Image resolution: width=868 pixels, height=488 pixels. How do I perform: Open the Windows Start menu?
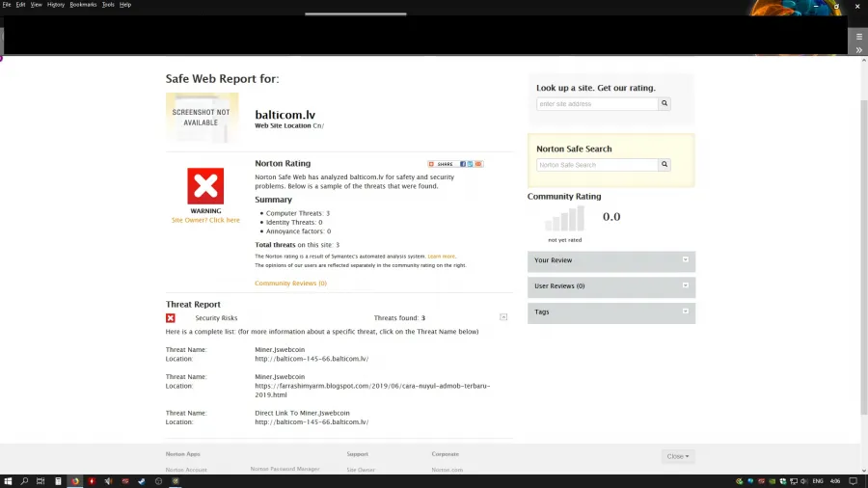(x=8, y=481)
